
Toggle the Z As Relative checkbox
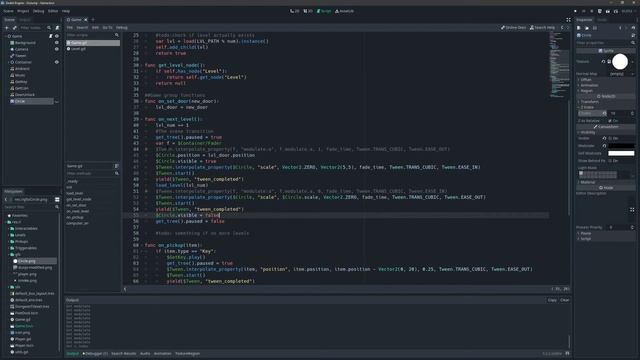tap(610, 121)
